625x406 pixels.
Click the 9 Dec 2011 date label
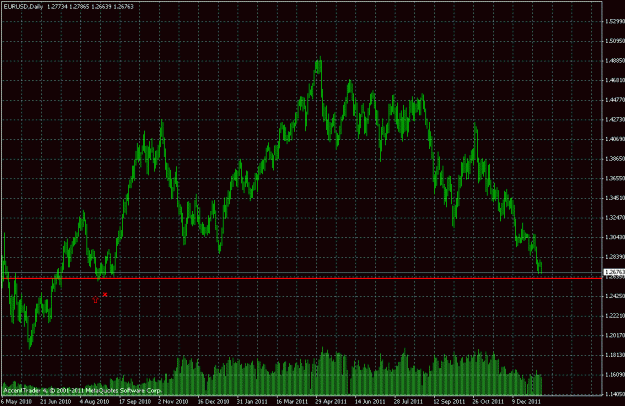[526, 401]
